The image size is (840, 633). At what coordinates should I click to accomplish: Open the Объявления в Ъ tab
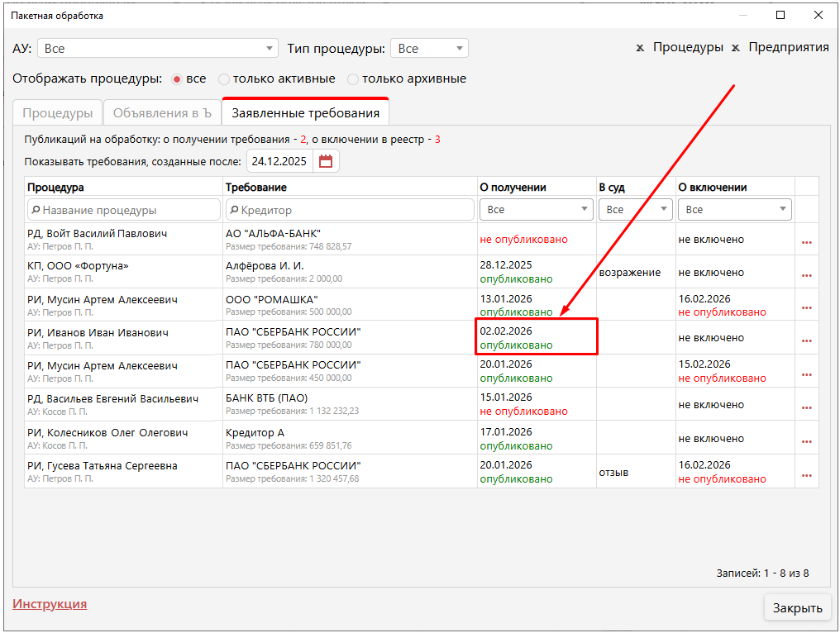(162, 113)
